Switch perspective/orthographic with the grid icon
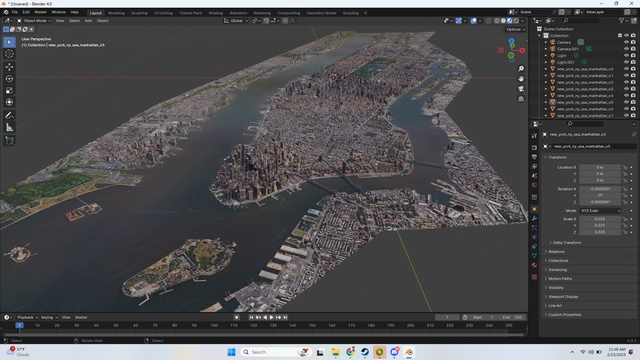This screenshot has width=640, height=360. pyautogui.click(x=521, y=99)
